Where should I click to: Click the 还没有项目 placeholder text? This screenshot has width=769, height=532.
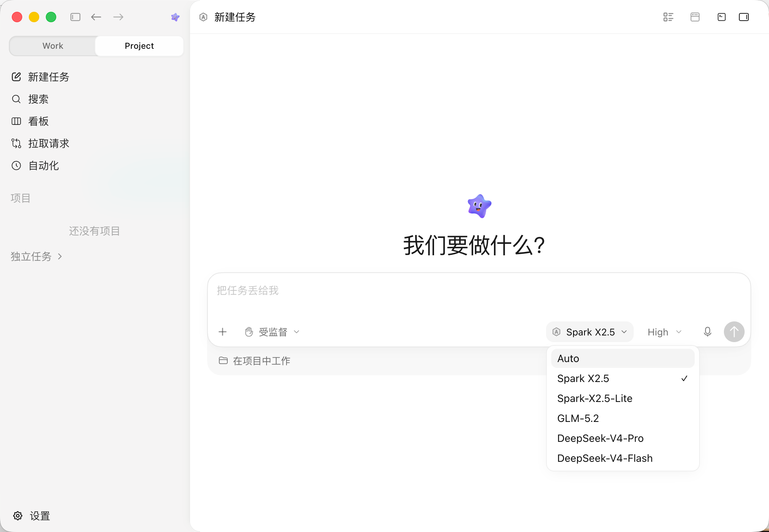tap(95, 231)
